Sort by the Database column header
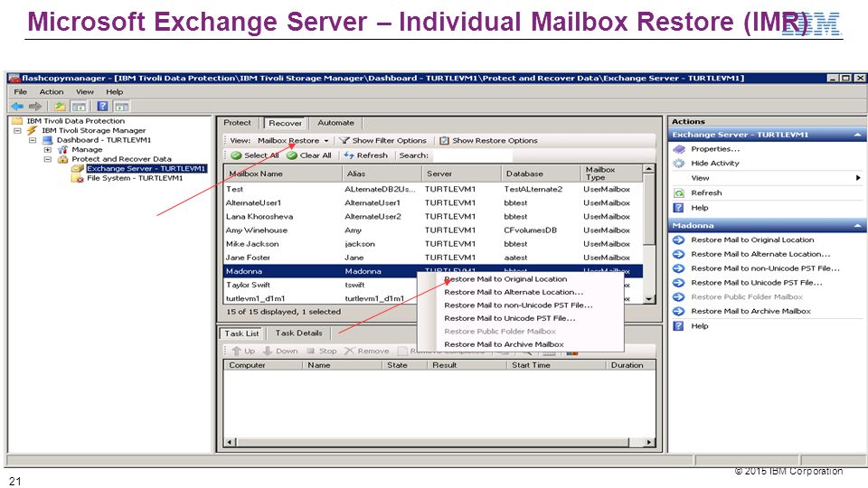This screenshot has width=868, height=488. pyautogui.click(x=541, y=174)
